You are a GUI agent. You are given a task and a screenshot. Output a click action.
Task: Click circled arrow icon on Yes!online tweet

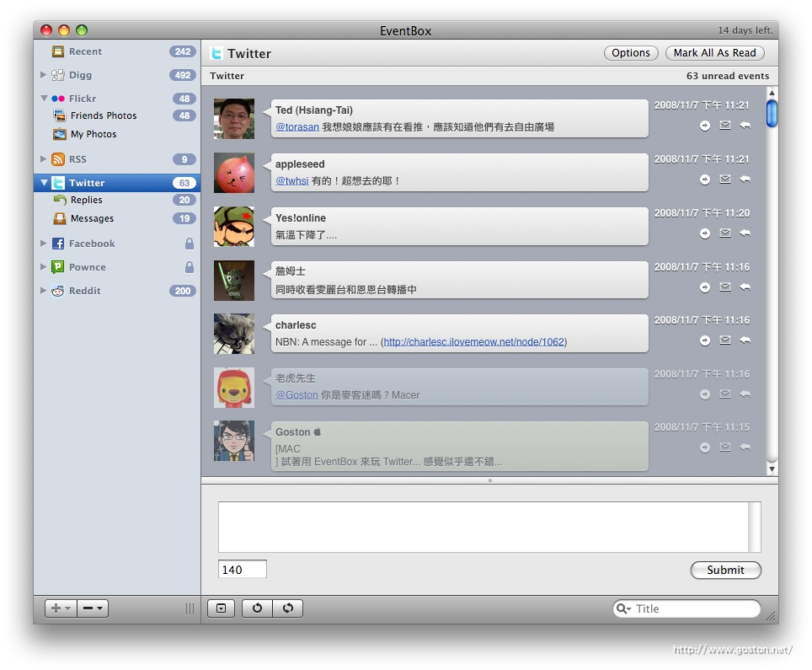(705, 233)
